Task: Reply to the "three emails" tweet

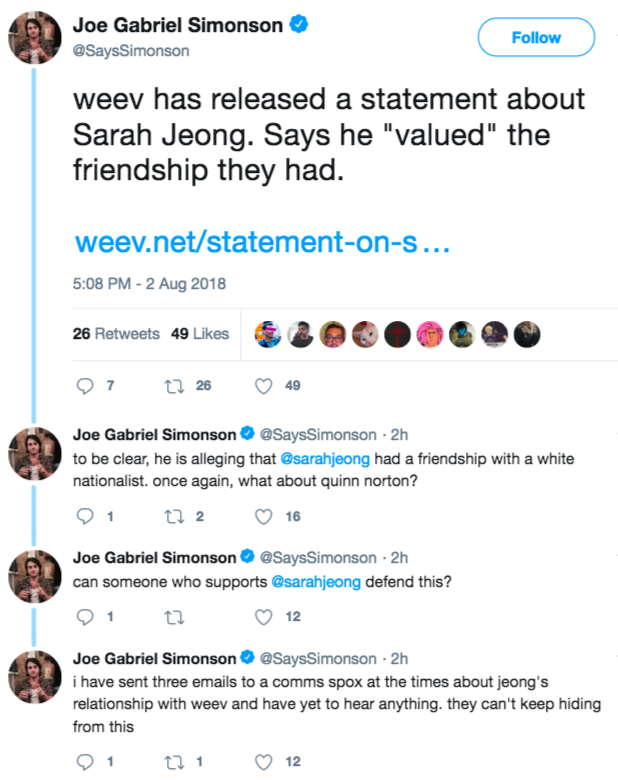Action: point(84,763)
